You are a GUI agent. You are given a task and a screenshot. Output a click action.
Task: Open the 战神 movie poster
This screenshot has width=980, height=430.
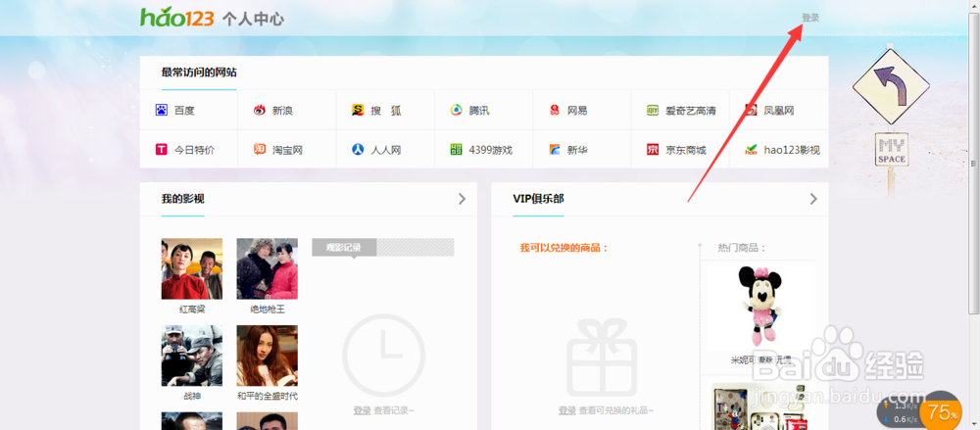pyautogui.click(x=192, y=356)
